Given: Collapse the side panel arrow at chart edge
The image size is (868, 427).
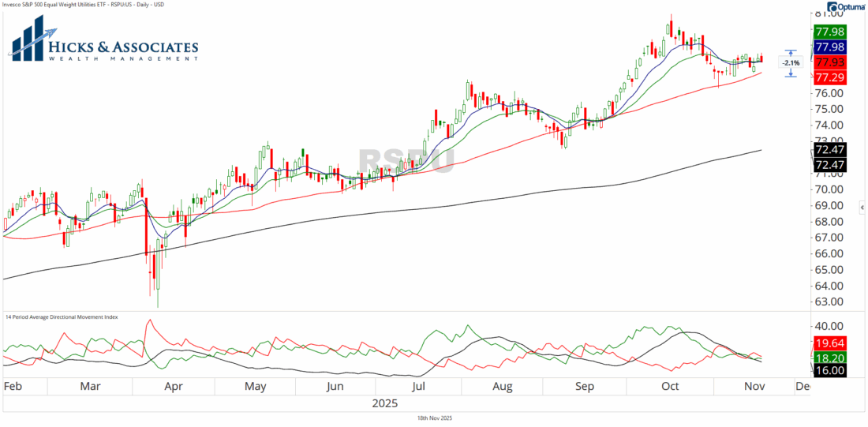Looking at the screenshot, I should click(x=862, y=207).
